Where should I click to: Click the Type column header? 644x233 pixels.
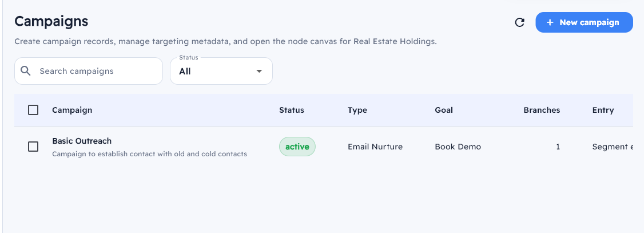357,110
